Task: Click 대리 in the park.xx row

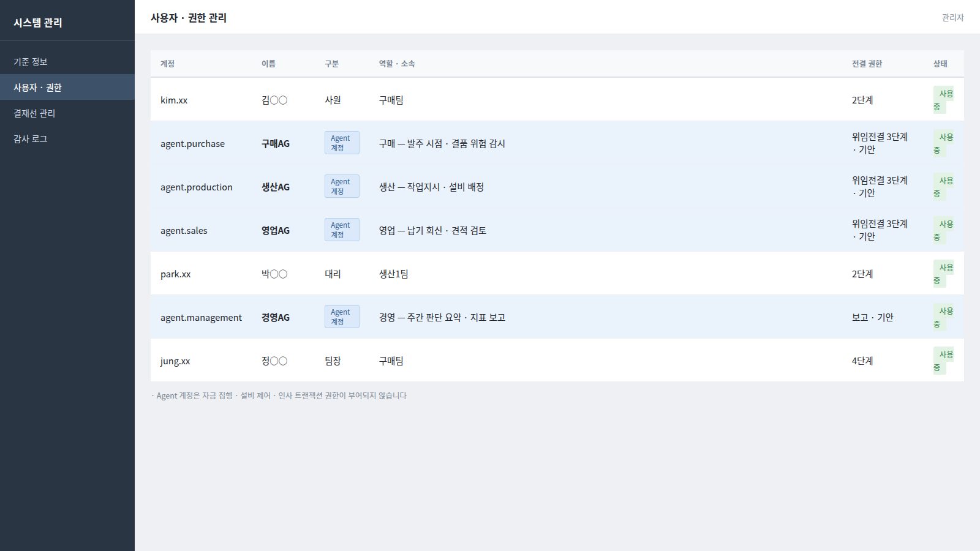Action: pos(333,274)
